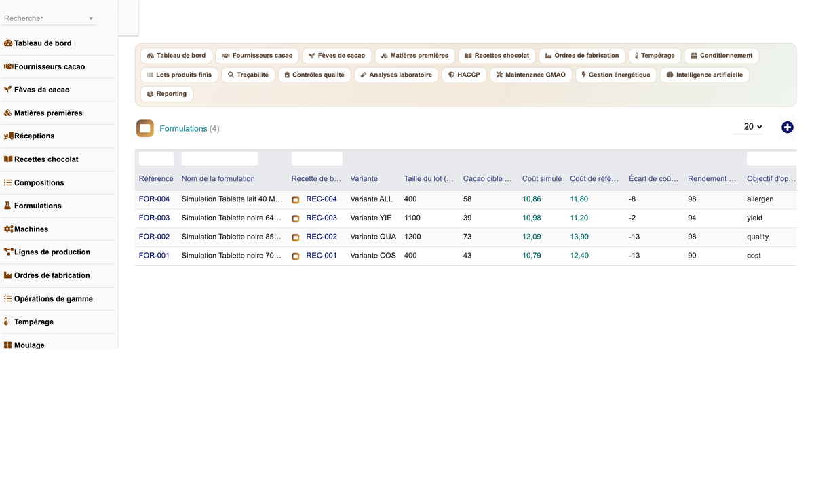This screenshot has height=504, width=814.
Task: Open recipe link REC-001
Action: click(322, 256)
